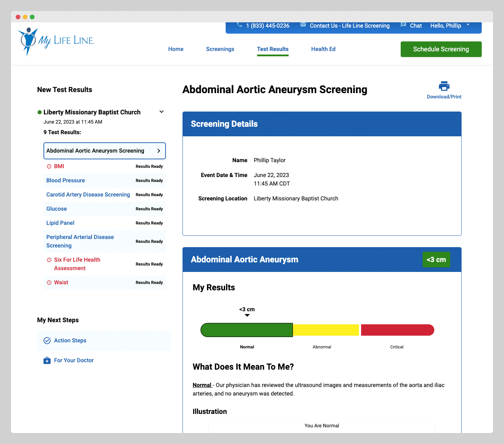Open Abdominal Aortic Aneurysm Screening chevron

click(159, 151)
